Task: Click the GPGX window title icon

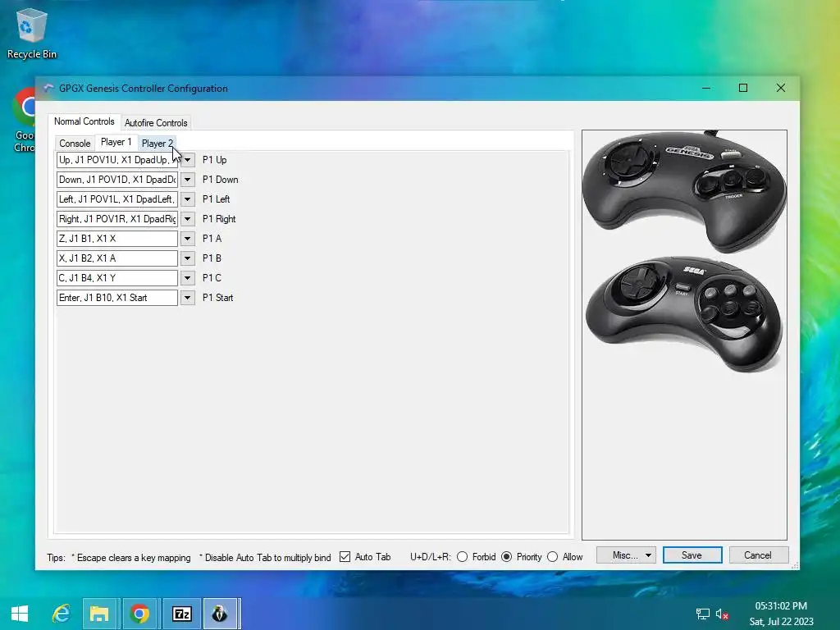Action: pyautogui.click(x=48, y=89)
